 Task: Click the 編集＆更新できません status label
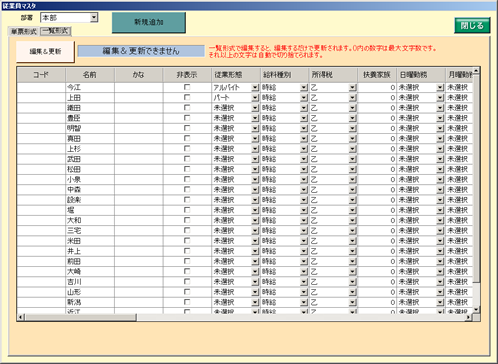tap(141, 51)
